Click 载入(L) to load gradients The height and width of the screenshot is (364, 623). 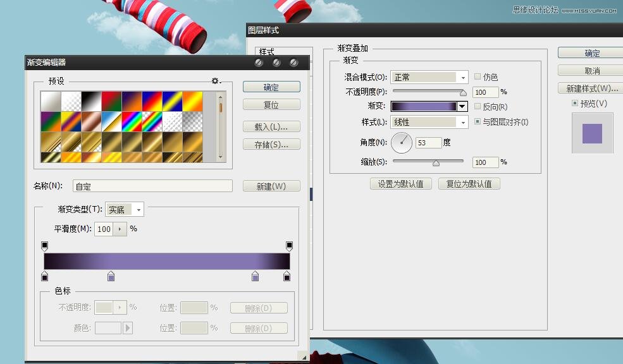[271, 126]
